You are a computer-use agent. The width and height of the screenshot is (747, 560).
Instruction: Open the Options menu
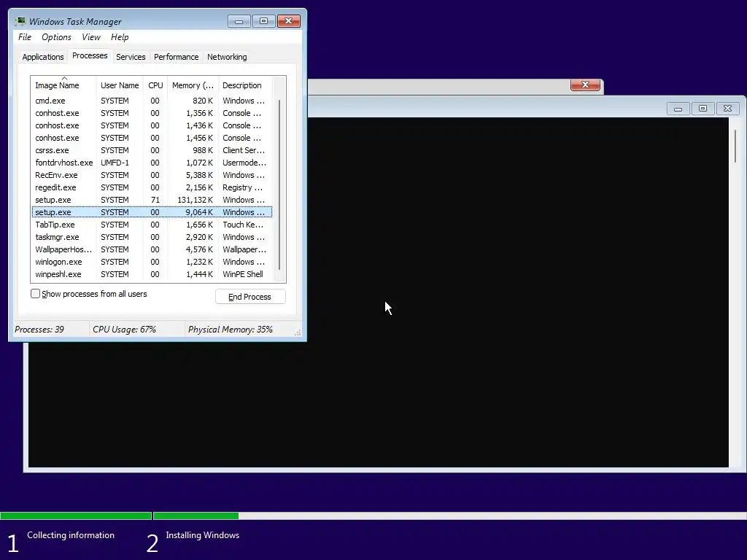pos(56,37)
